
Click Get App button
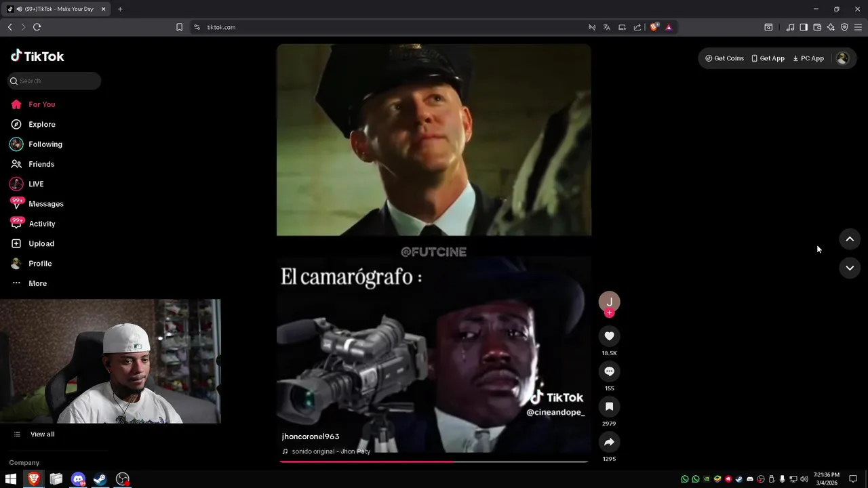coord(768,58)
